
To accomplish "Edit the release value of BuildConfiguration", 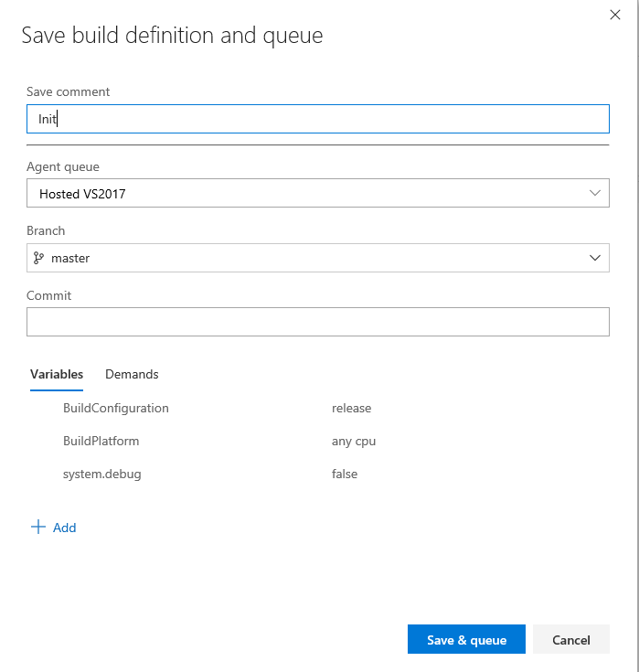I will [x=352, y=408].
